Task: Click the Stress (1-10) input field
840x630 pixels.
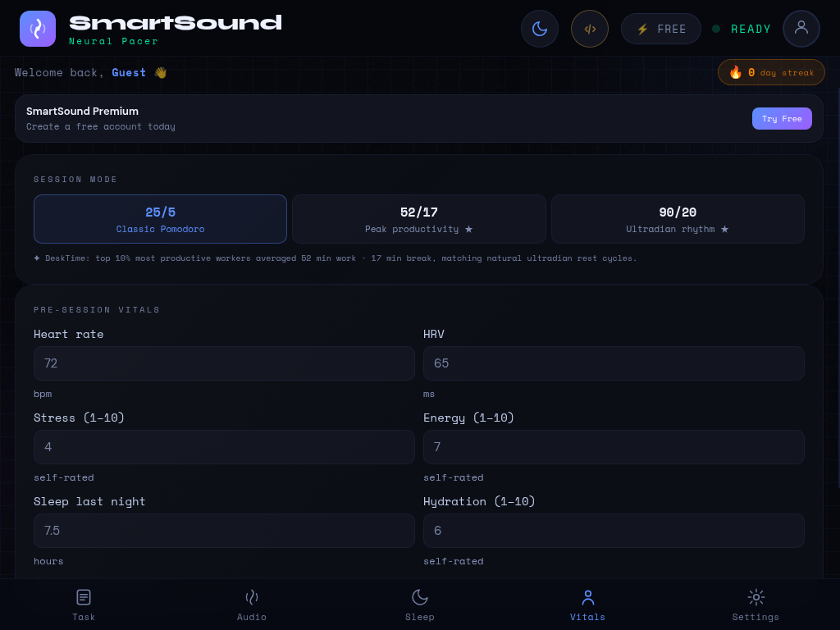Action: [224, 447]
